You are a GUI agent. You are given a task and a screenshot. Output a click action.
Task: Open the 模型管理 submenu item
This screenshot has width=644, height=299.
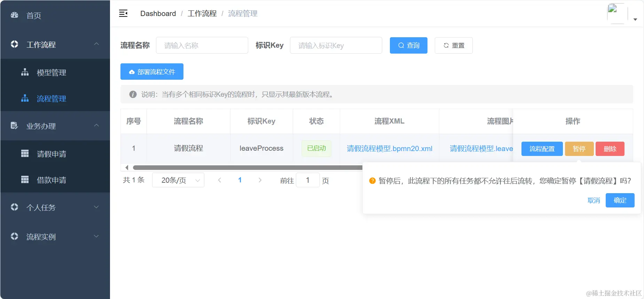(55, 72)
